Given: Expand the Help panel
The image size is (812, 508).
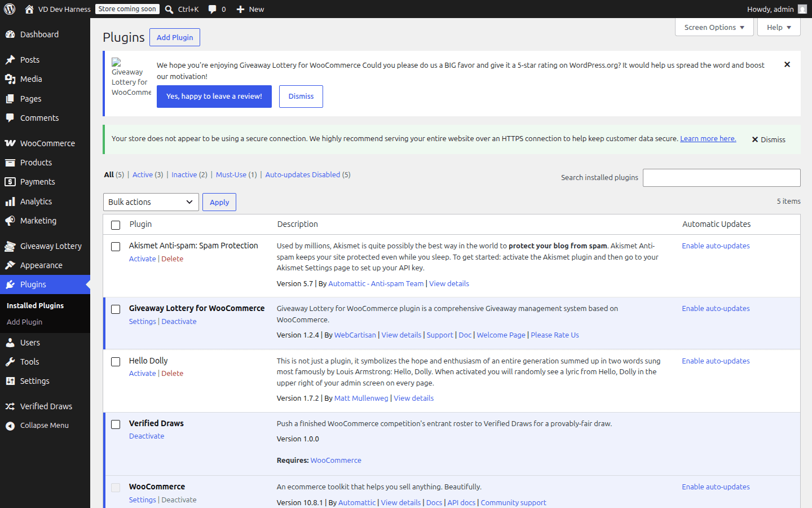Looking at the screenshot, I should [779, 27].
